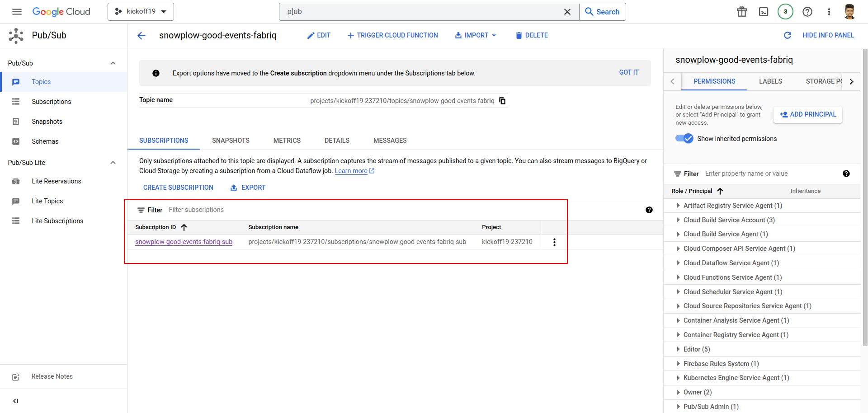The width and height of the screenshot is (868, 413).
Task: Click the Pub/Sub product icon
Action: pyautogui.click(x=16, y=36)
